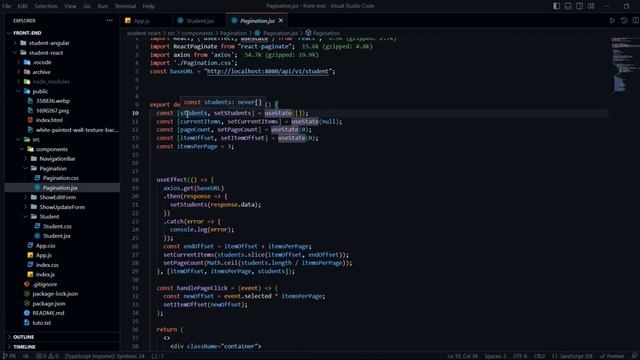640x360 pixels.
Task: Toggle the primary sidebar layout icon
Action: click(x=556, y=6)
